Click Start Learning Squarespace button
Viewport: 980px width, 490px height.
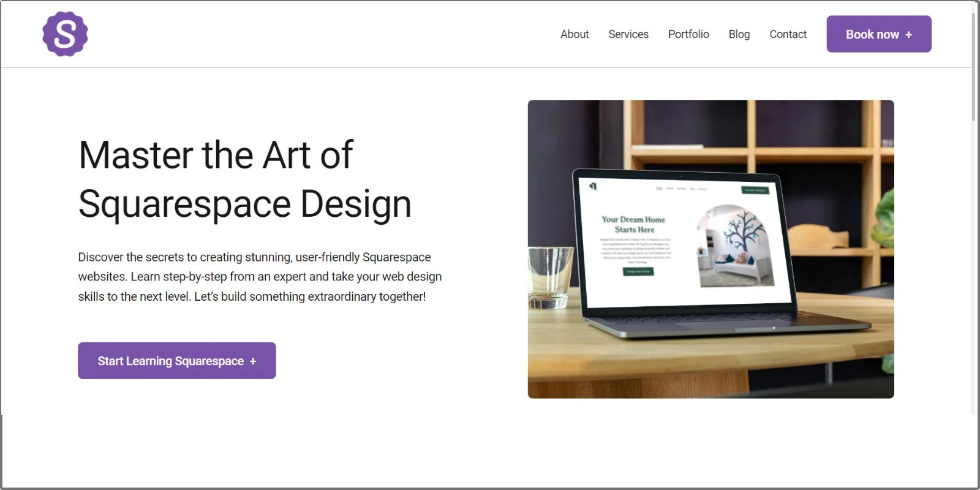tap(177, 361)
